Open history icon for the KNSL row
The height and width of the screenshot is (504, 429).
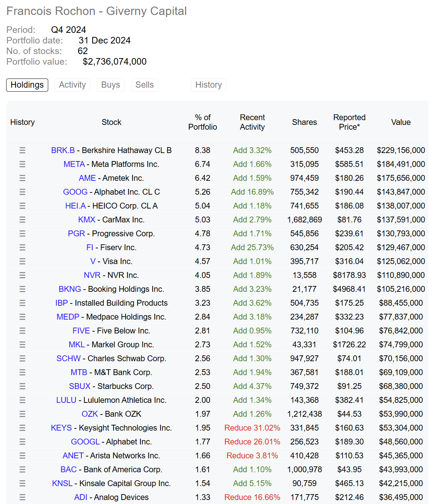point(22,483)
